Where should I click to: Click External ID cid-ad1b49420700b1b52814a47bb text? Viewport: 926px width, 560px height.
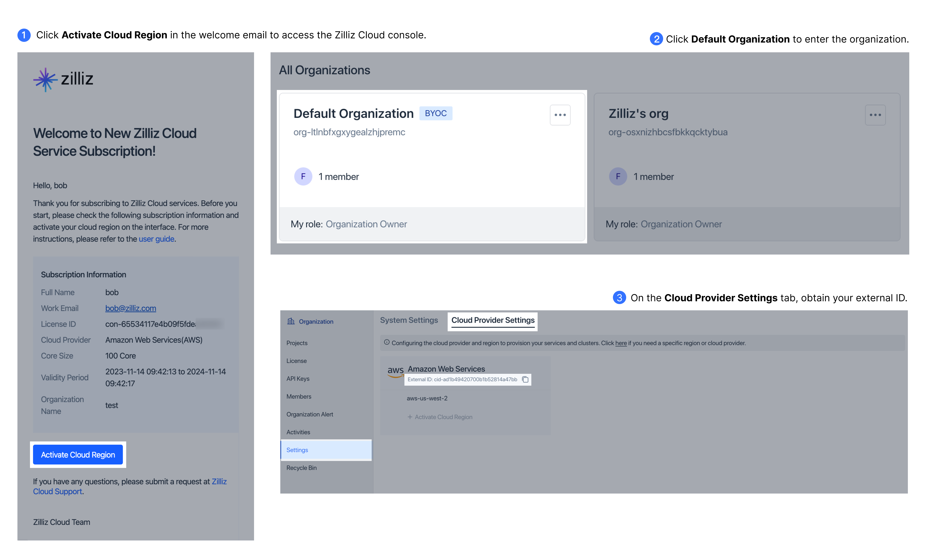point(462,379)
